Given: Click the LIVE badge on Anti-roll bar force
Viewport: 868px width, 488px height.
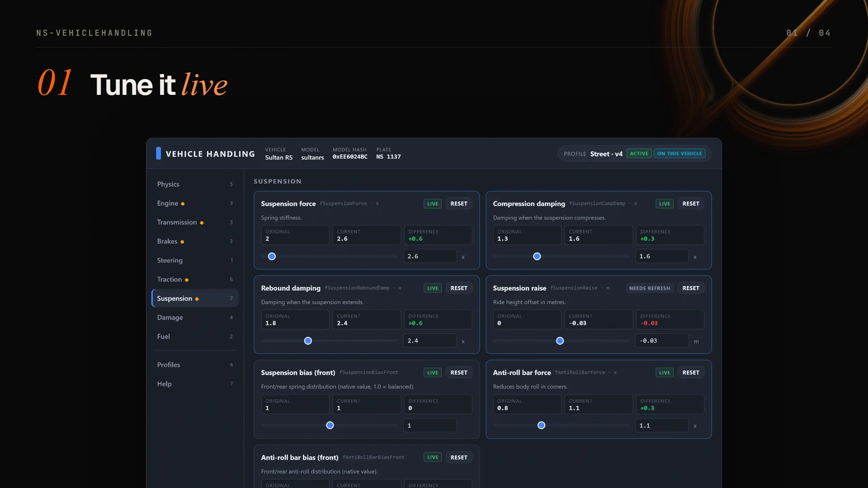Looking at the screenshot, I should click(665, 373).
